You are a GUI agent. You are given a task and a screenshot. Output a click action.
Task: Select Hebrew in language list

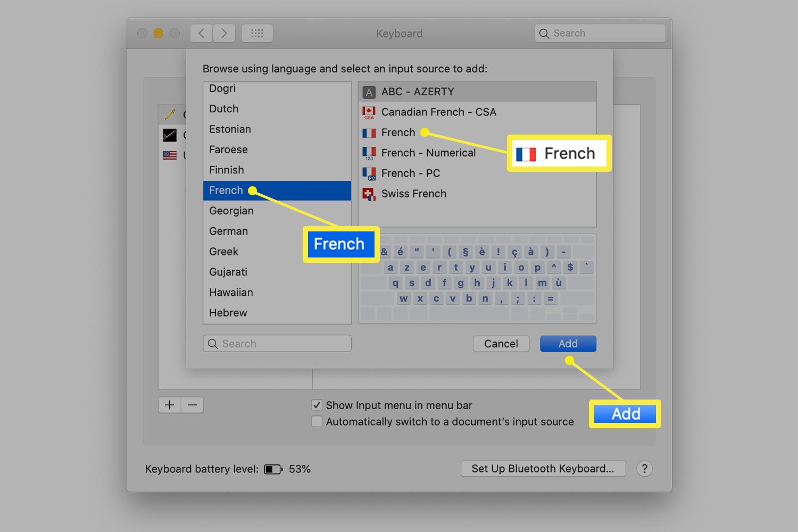click(x=277, y=313)
